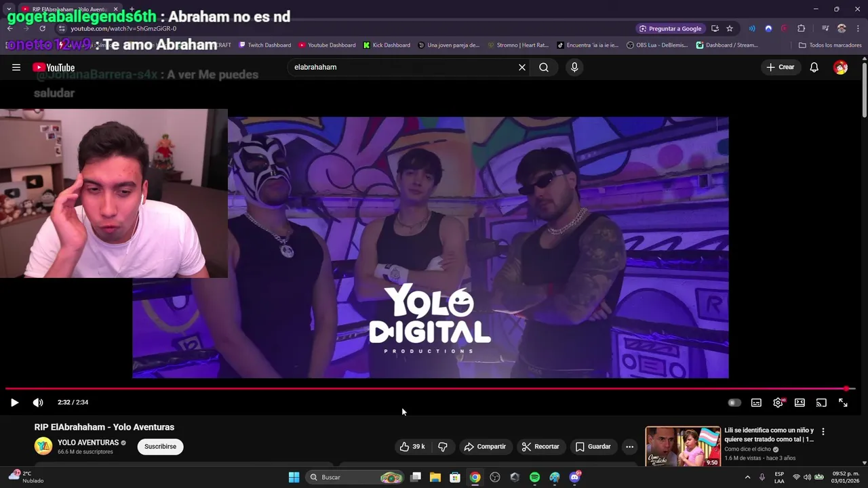The height and width of the screenshot is (488, 868).
Task: Click the video title RIP ElAbrahaham
Action: [x=104, y=427]
